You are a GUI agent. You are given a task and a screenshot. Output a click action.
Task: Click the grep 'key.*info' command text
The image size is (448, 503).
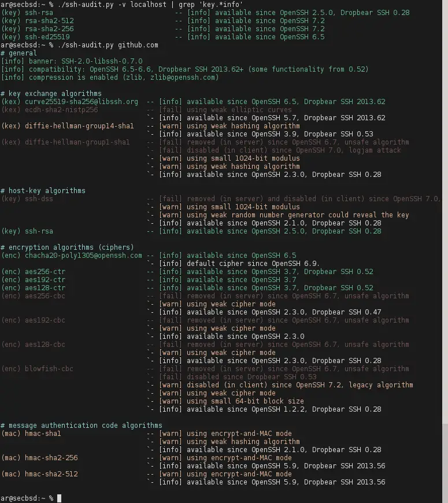pos(210,5)
